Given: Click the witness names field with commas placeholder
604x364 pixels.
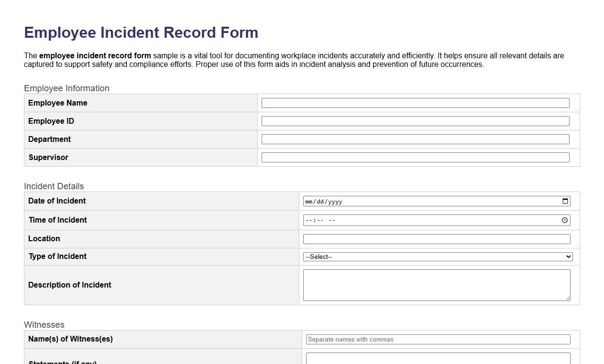Looking at the screenshot, I should [438, 339].
